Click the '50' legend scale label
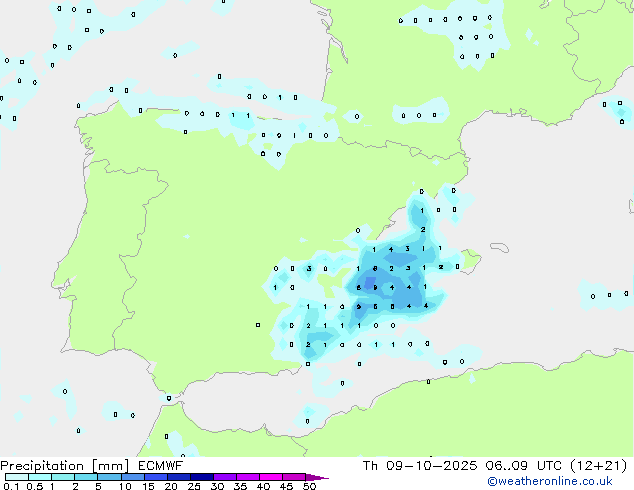The height and width of the screenshot is (490, 634). pos(309,486)
